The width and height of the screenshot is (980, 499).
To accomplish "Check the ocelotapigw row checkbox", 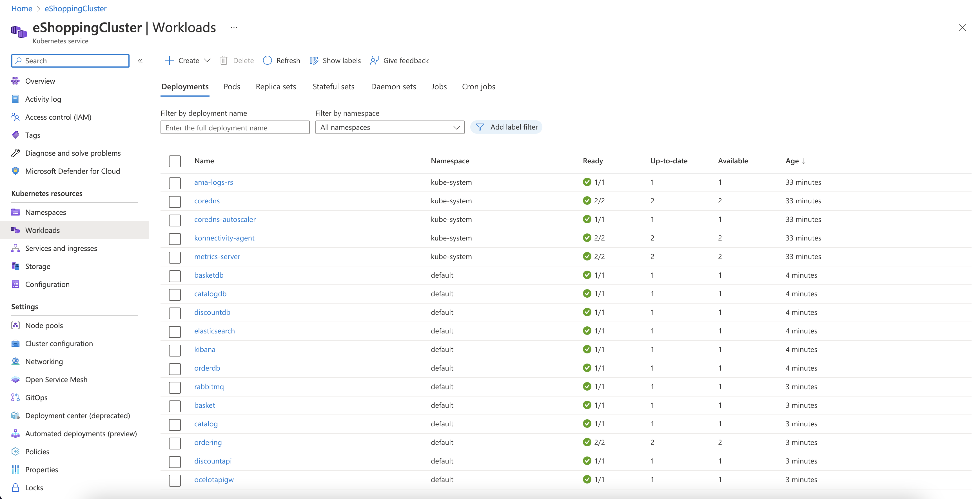I will 175,480.
